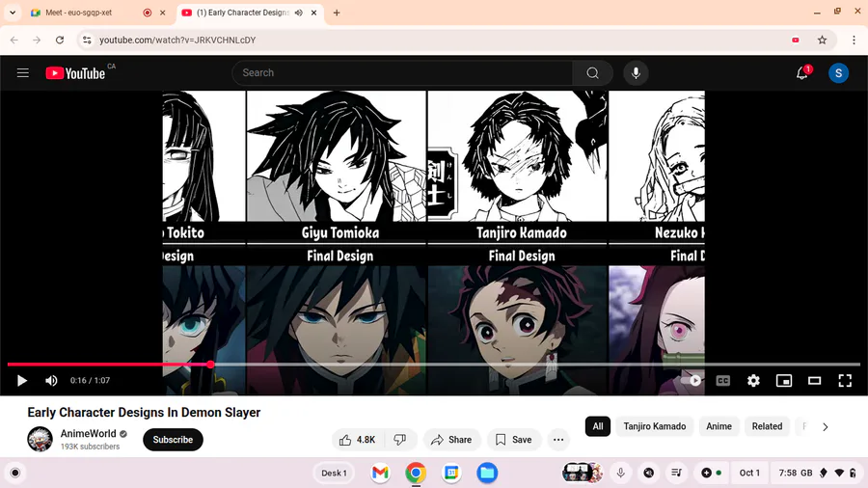Open more actions three-dot menu

pos(558,440)
